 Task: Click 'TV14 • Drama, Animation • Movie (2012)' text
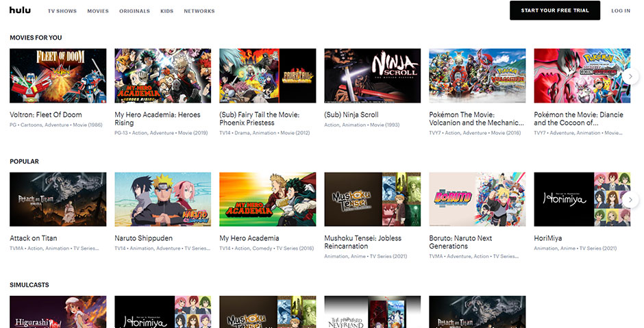coord(264,133)
